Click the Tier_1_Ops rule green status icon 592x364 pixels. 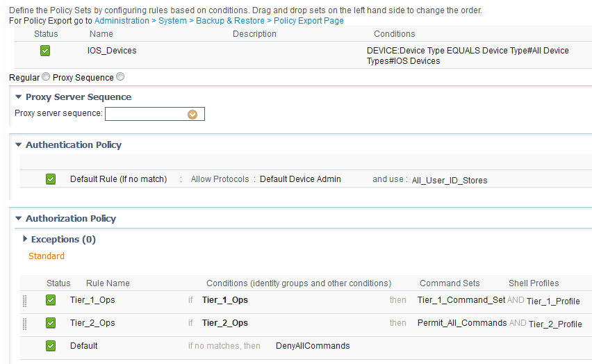(51, 300)
